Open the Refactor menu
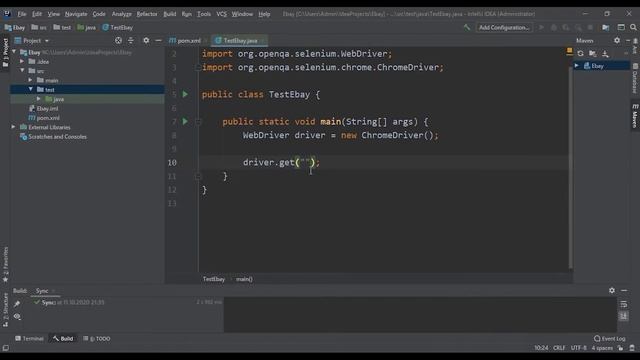This screenshot has height=360, width=640. point(147,14)
